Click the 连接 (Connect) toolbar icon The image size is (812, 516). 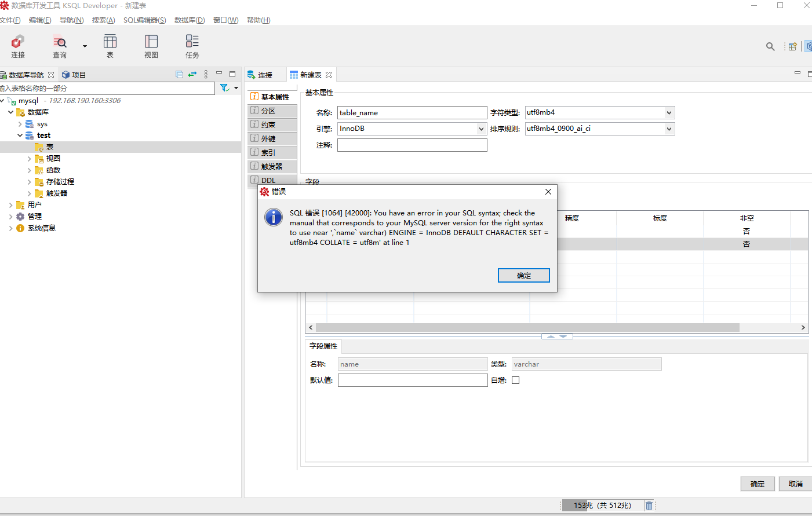point(18,46)
